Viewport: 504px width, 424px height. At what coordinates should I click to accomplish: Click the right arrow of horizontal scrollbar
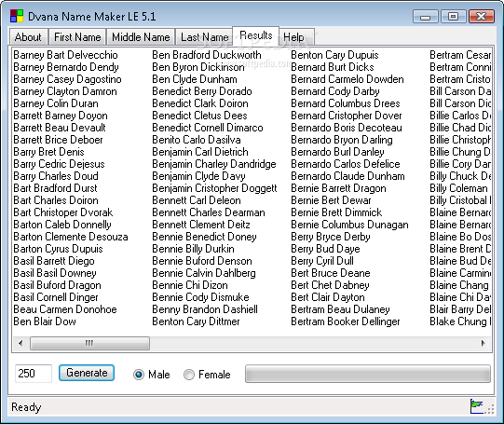(x=484, y=343)
